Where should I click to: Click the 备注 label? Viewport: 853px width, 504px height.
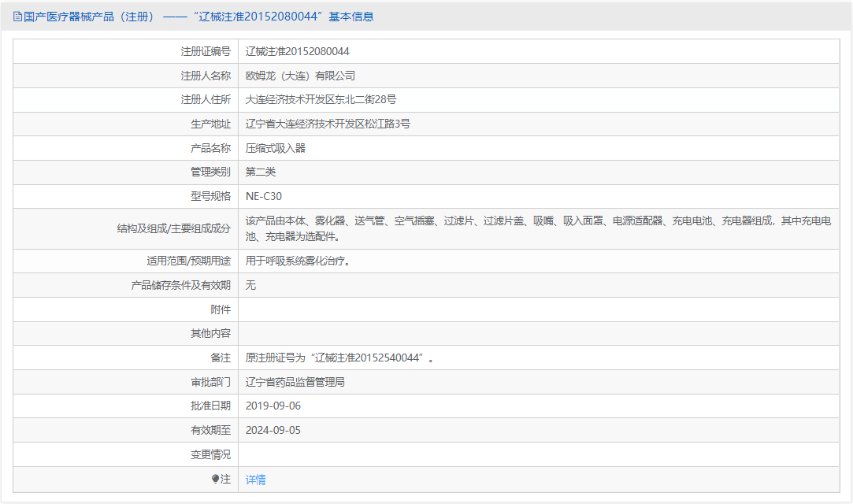coord(221,358)
